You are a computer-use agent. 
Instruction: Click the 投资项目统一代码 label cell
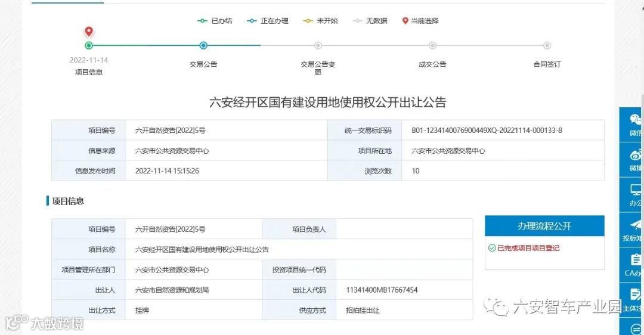[x=299, y=269]
